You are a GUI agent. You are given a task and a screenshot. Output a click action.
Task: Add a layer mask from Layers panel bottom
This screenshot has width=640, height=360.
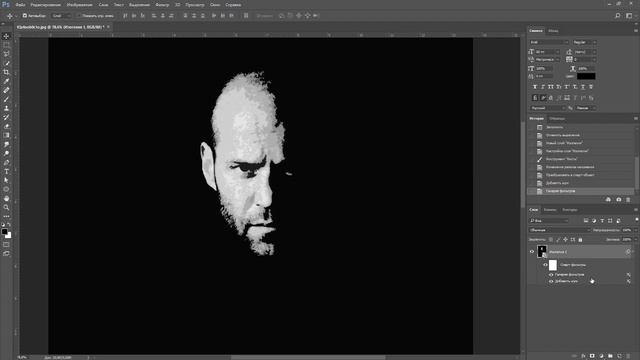click(592, 356)
